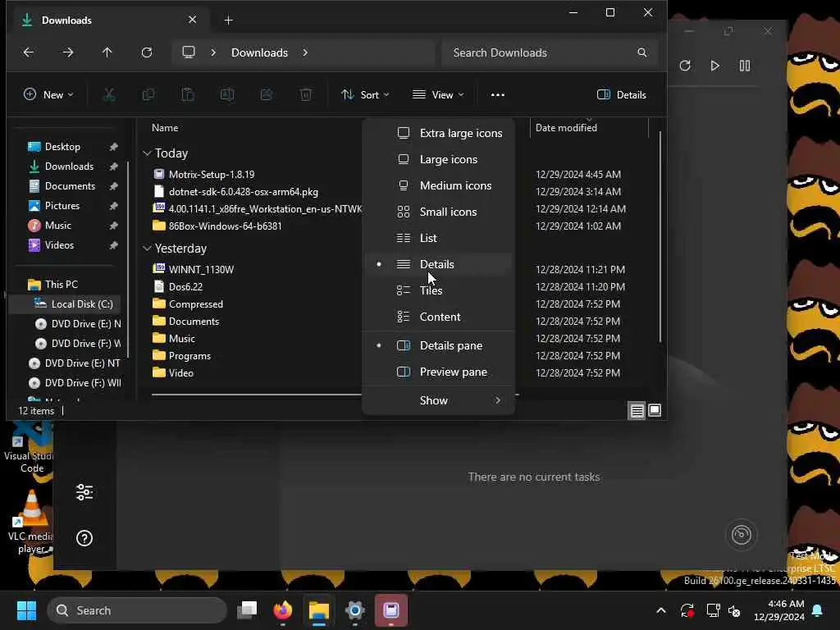
Task: Click the Rename toolbar icon
Action: pos(227,95)
